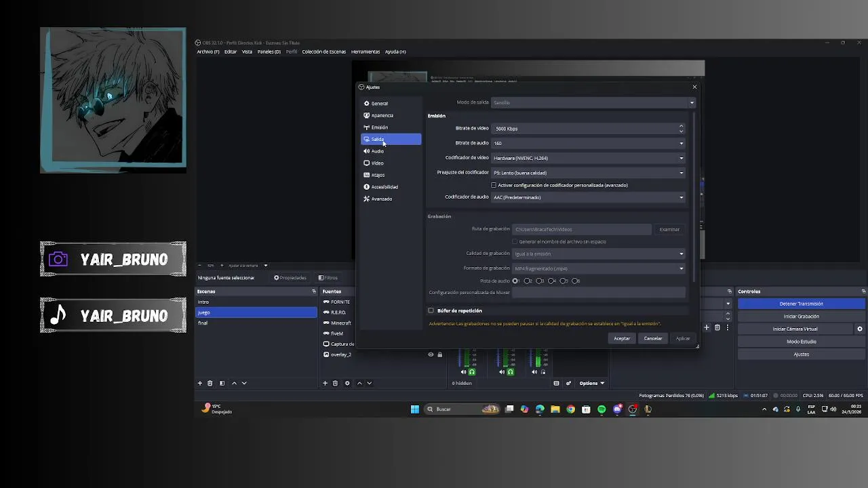Open Archivo menu in OBS
This screenshot has height=488, width=868.
pyautogui.click(x=208, y=52)
